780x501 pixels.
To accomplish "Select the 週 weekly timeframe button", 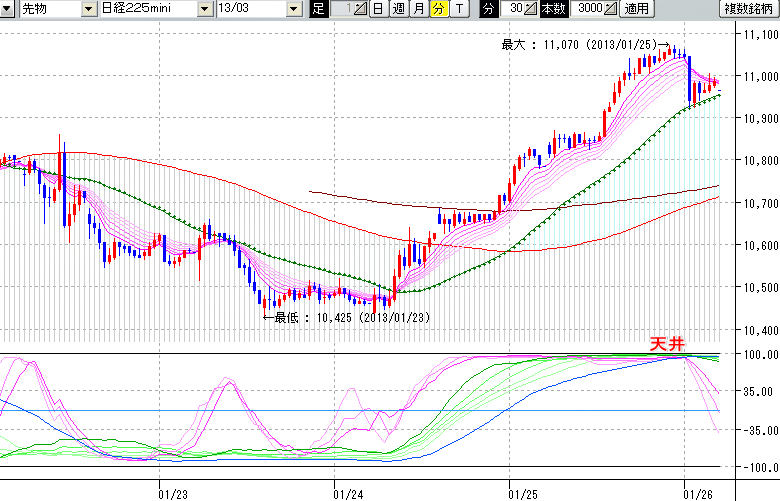I will pos(398,9).
